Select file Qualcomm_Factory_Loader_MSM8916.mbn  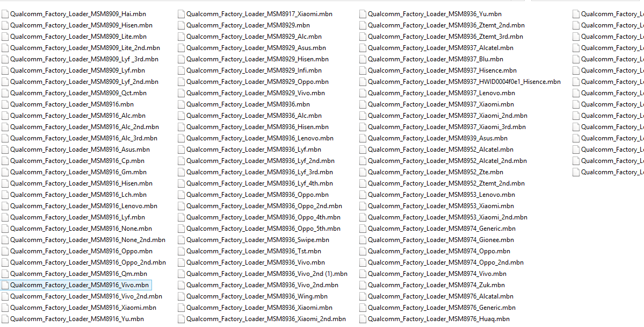click(x=72, y=104)
